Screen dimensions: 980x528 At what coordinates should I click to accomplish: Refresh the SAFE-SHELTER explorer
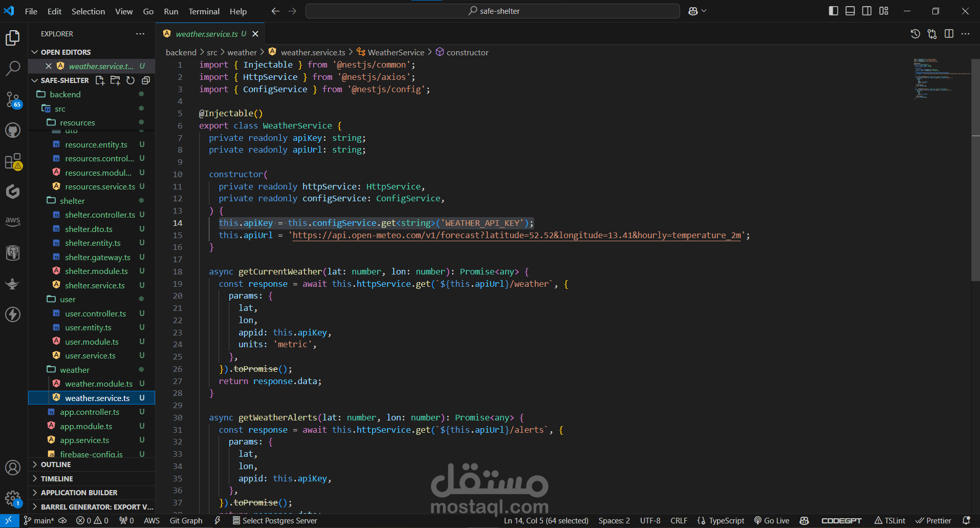click(x=130, y=80)
